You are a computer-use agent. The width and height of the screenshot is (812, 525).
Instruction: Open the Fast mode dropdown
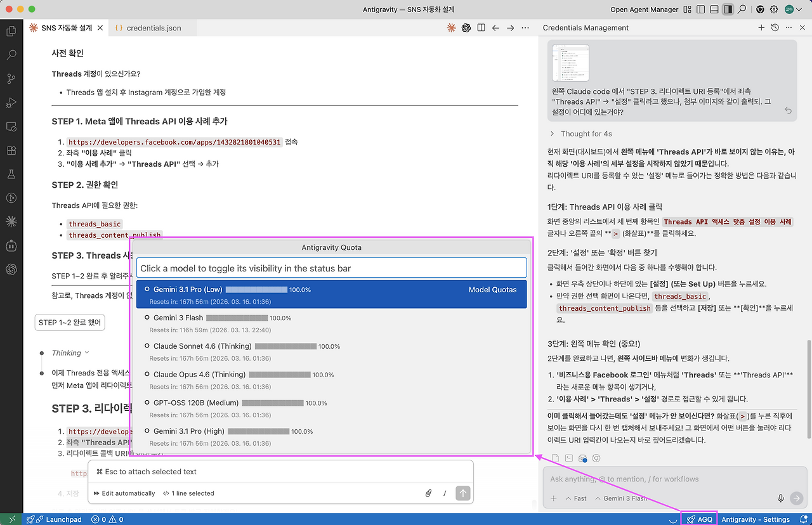pyautogui.click(x=576, y=498)
